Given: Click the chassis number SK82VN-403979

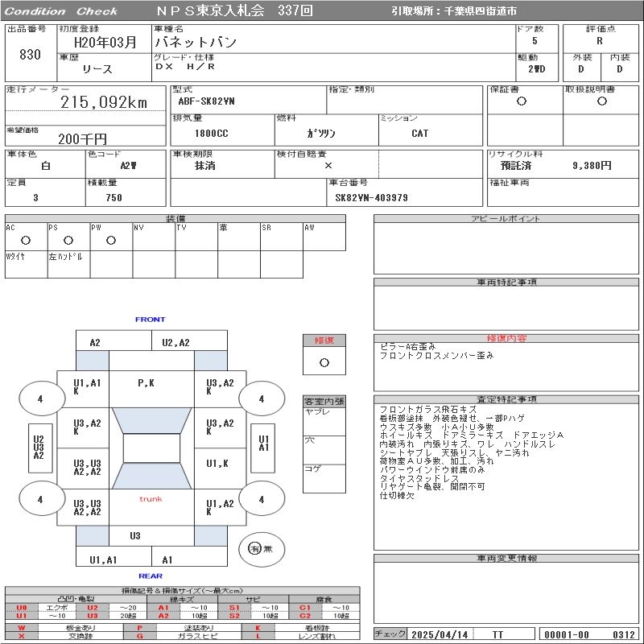Looking at the screenshot, I should (x=371, y=197).
